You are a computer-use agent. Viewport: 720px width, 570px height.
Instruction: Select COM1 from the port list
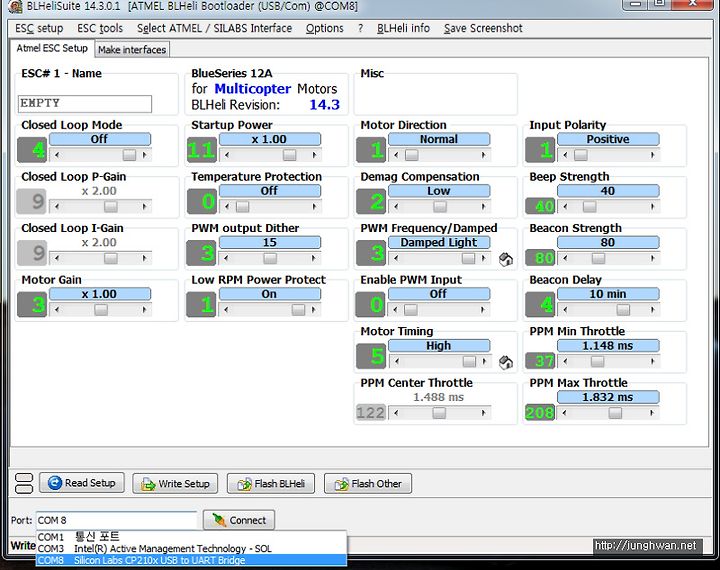pos(191,536)
